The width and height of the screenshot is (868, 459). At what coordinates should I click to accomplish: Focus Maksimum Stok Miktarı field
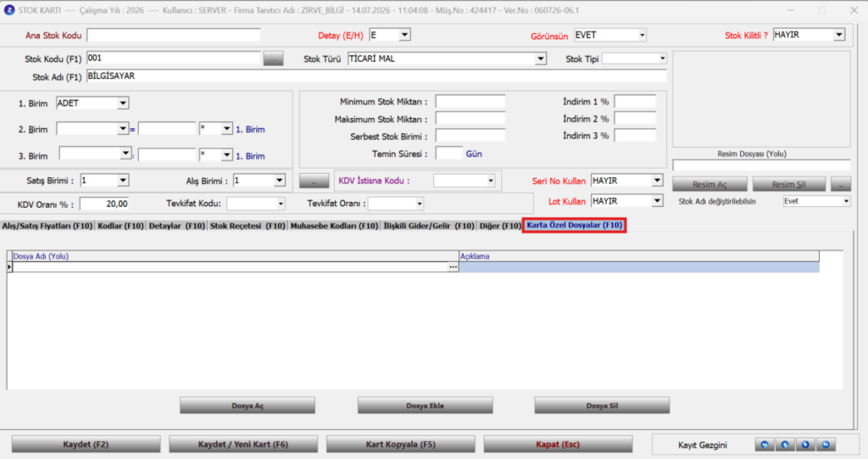(470, 119)
